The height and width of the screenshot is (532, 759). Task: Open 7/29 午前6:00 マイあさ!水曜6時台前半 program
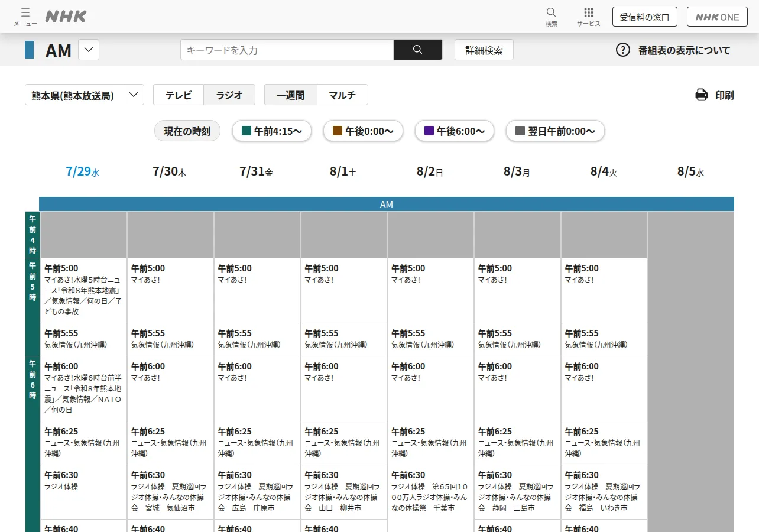(83, 388)
